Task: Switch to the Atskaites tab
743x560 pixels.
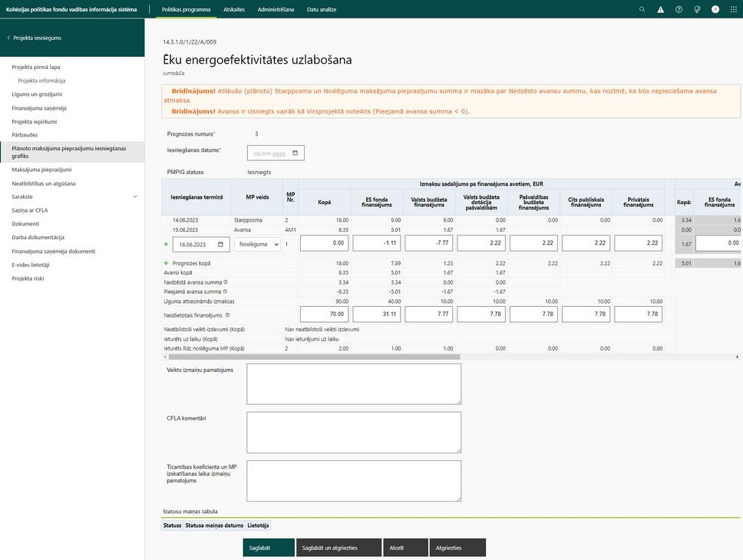Action: click(x=234, y=9)
